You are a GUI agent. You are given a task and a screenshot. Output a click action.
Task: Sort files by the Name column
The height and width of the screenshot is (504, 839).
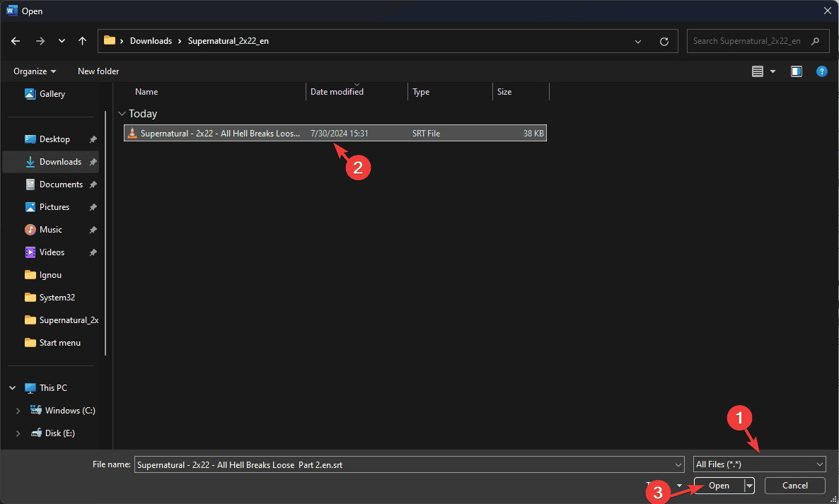pos(146,92)
